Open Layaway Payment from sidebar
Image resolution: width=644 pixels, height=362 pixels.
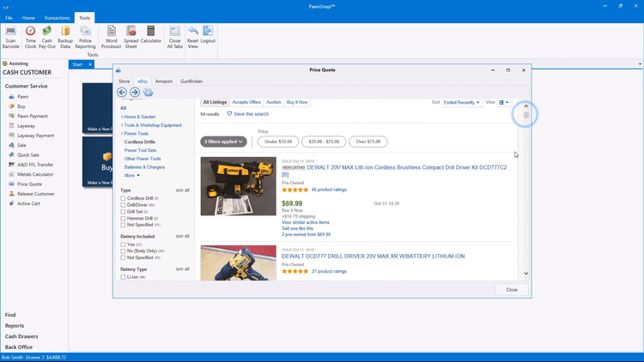click(x=36, y=136)
